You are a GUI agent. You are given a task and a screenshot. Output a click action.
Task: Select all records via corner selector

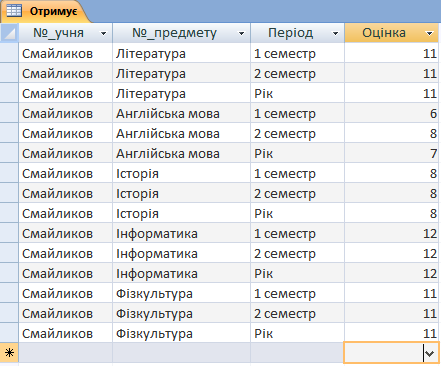click(x=9, y=33)
